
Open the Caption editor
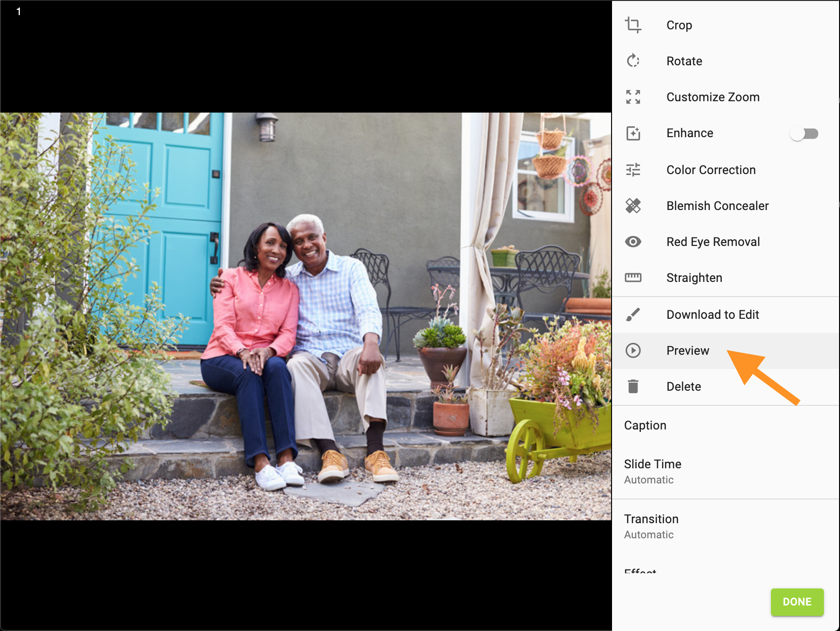click(x=645, y=425)
